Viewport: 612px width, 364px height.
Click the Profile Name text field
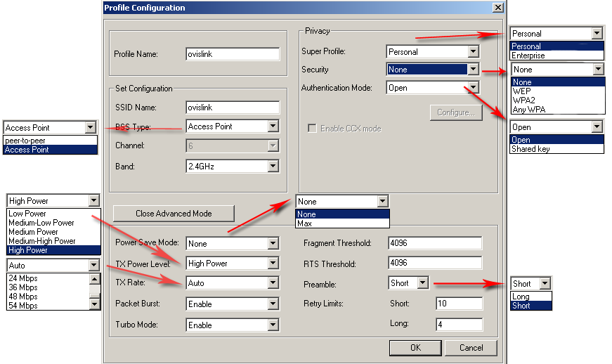click(233, 54)
